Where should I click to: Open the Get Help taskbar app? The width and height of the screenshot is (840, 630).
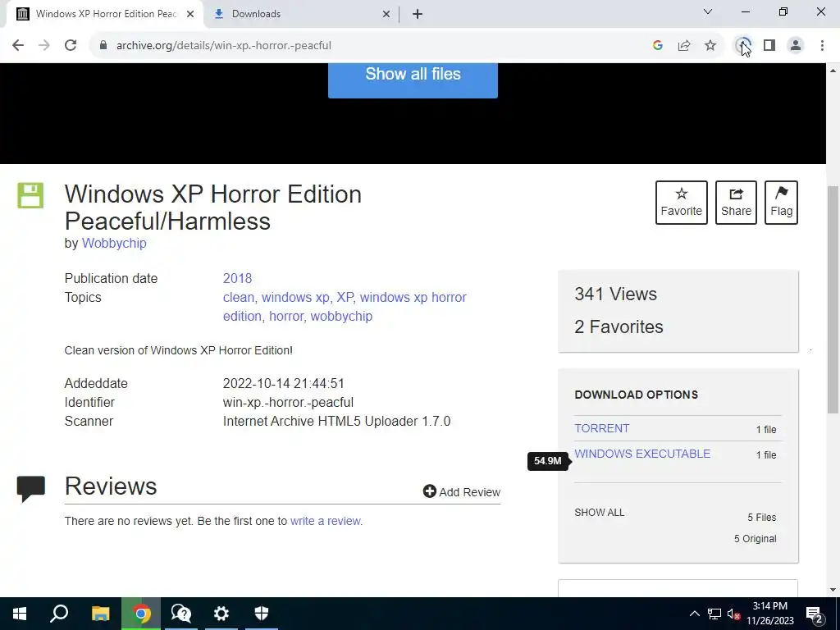pos(181,614)
